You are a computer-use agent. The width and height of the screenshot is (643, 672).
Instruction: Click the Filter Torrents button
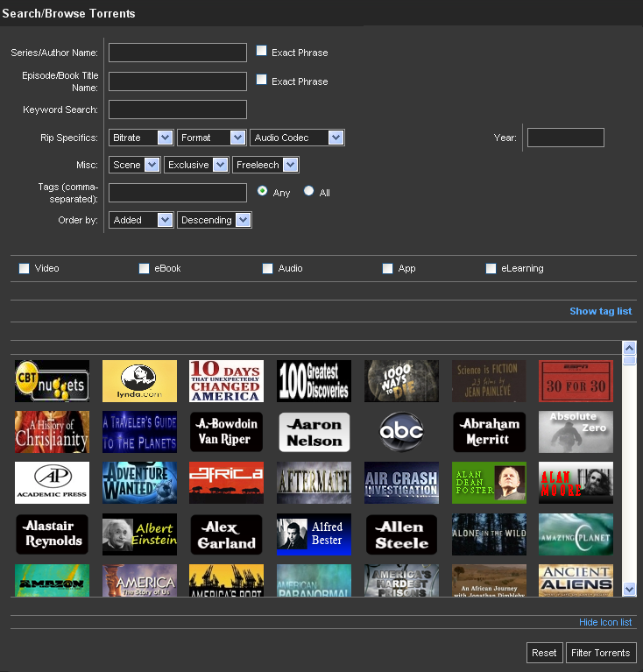(601, 653)
